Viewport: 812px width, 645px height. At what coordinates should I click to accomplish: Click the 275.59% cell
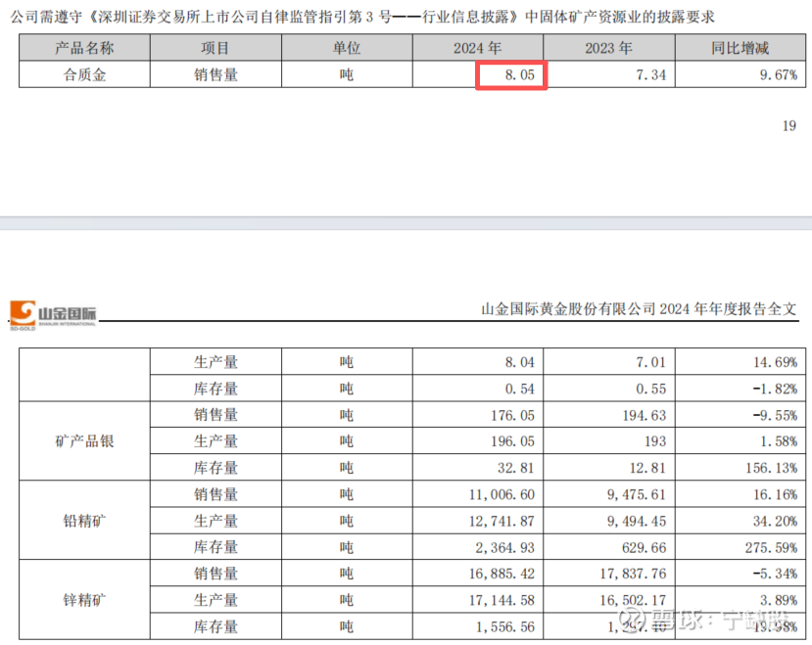[740, 547]
